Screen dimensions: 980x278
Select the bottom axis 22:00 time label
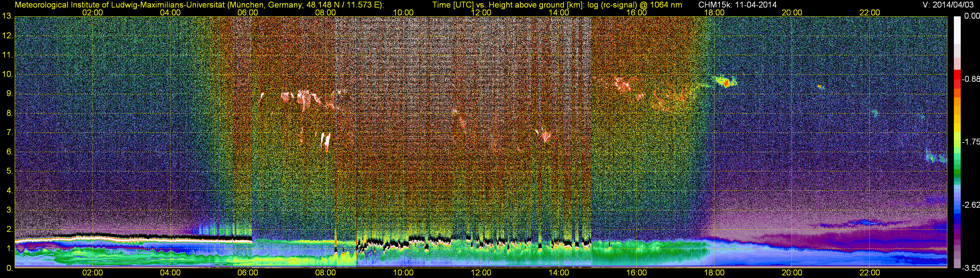[870, 273]
